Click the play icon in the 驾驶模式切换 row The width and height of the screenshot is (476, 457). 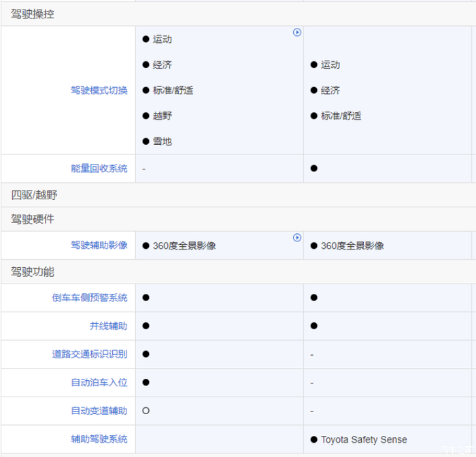(x=297, y=32)
